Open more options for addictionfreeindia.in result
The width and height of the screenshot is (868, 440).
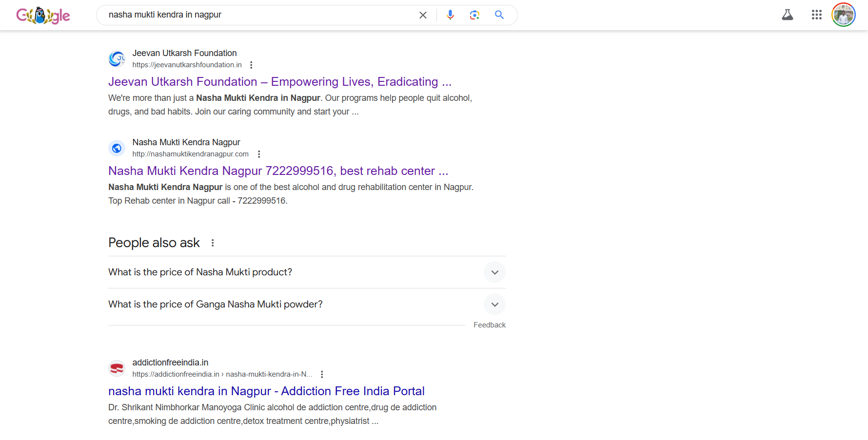[x=322, y=374]
